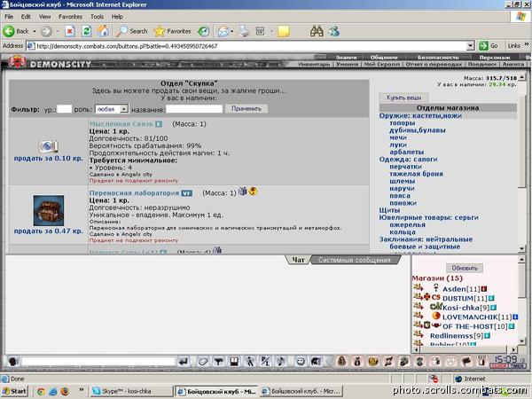Open the Edit menu
Image resolution: width=532 pixels, height=399 pixels.
[x=26, y=17]
